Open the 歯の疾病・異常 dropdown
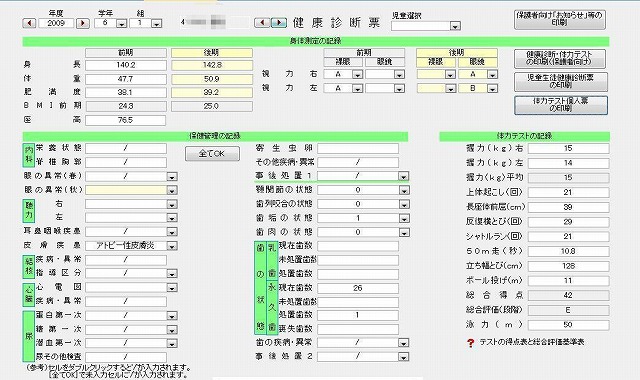 tap(404, 343)
